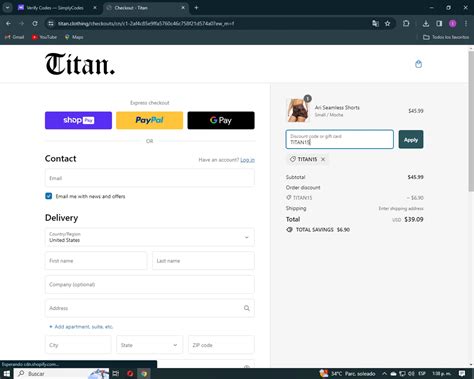Remove the TITAN15 discount tag
Image resolution: width=474 pixels, height=379 pixels.
(323, 159)
